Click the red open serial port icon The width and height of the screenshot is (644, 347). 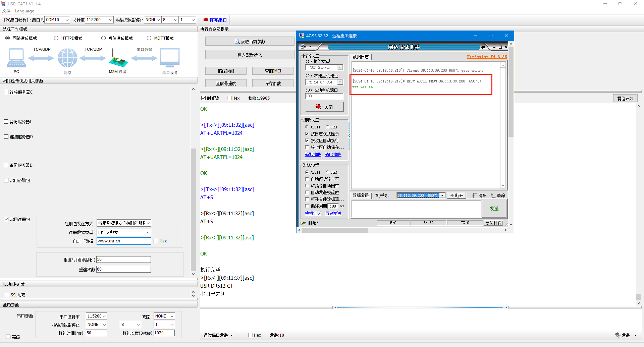pyautogui.click(x=206, y=20)
